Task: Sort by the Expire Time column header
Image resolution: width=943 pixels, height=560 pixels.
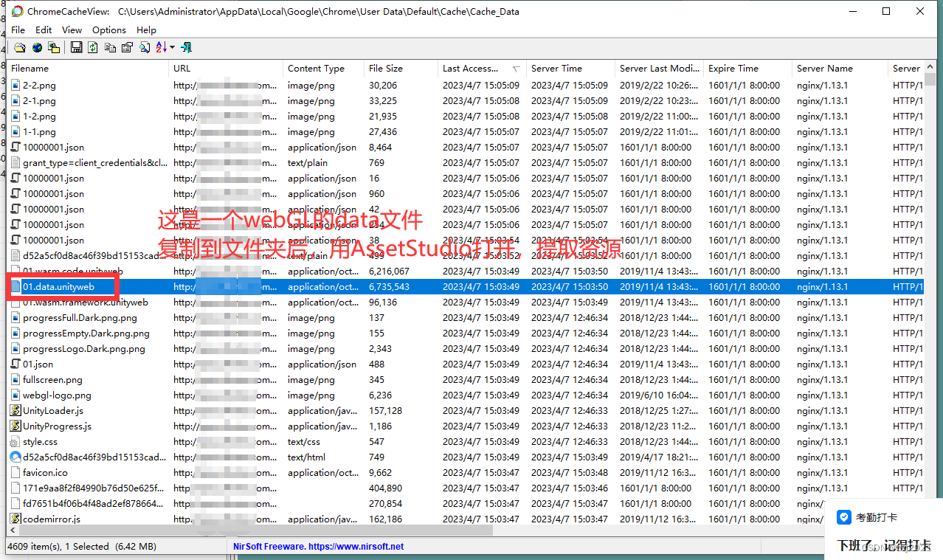Action: [x=748, y=68]
